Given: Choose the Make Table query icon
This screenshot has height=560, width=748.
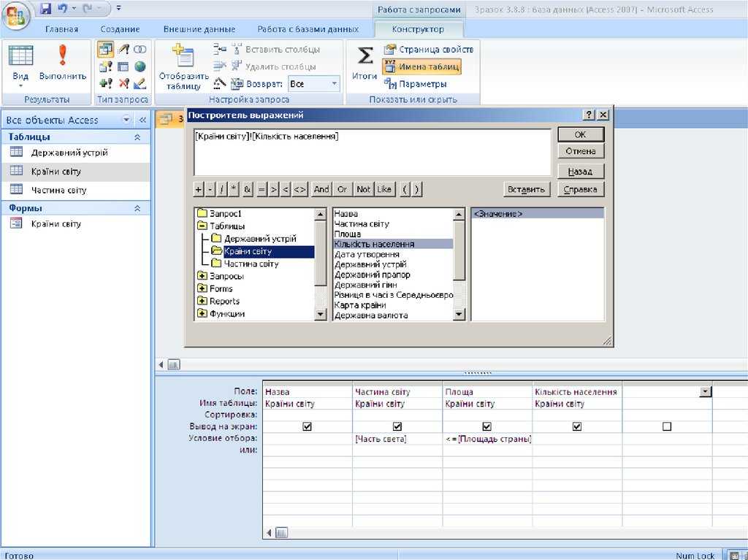Looking at the screenshot, I should click(x=105, y=66).
